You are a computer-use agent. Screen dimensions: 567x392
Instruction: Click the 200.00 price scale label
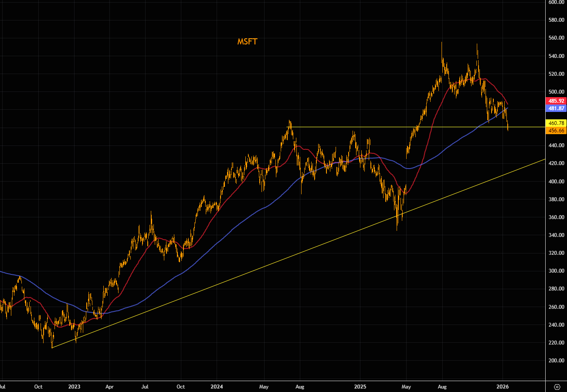(557, 361)
